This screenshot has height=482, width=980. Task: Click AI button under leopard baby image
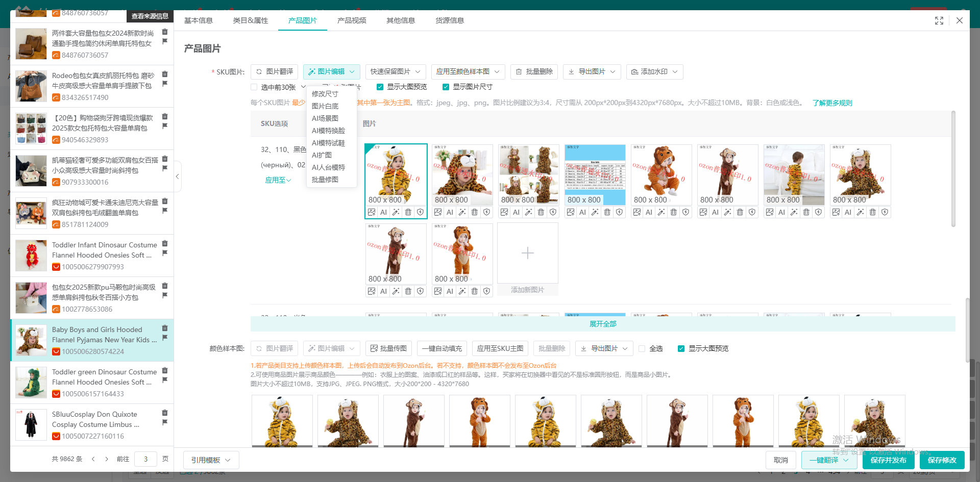tap(450, 212)
